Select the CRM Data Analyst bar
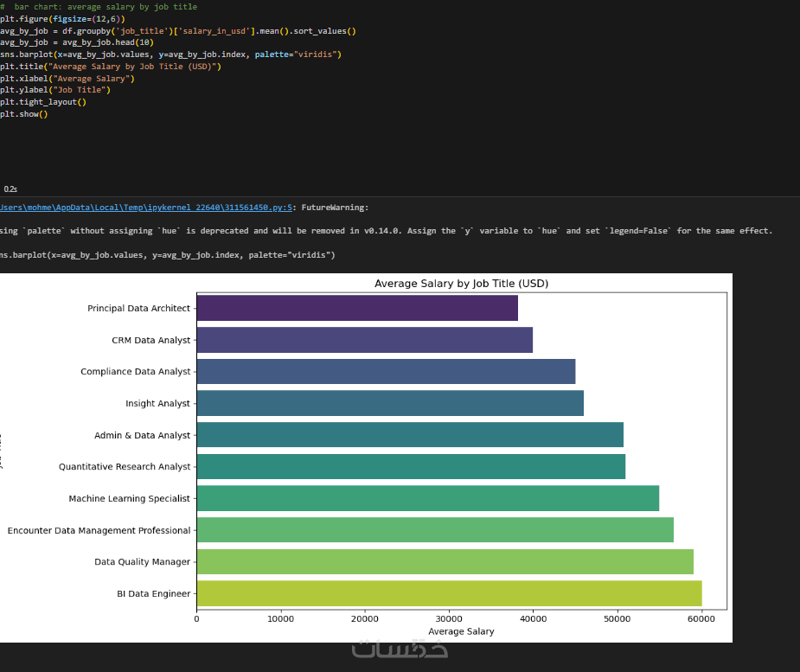 tap(364, 340)
